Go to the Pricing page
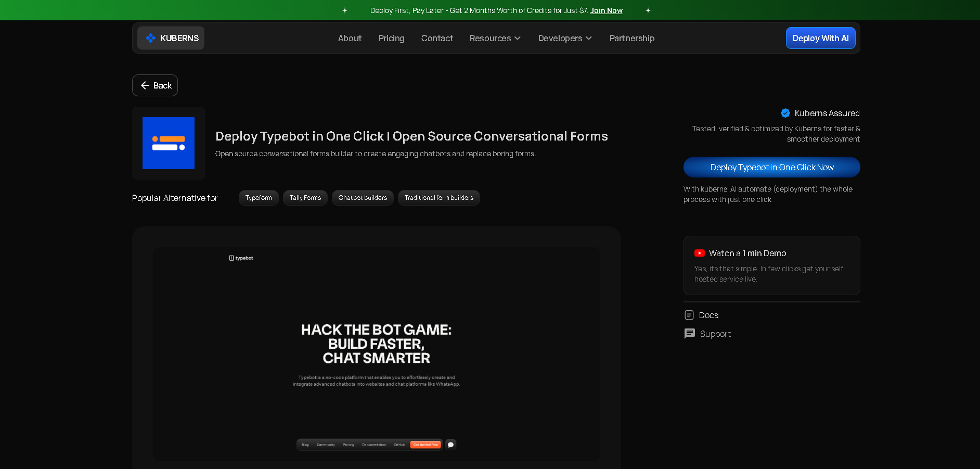 [391, 38]
